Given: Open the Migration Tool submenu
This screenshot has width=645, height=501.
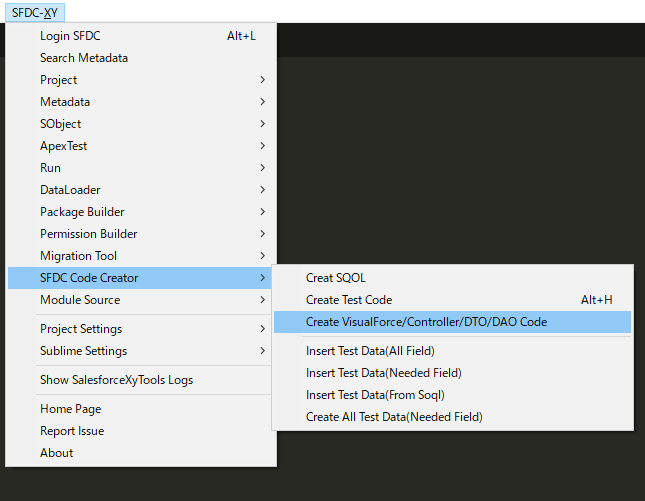Looking at the screenshot, I should (140, 256).
